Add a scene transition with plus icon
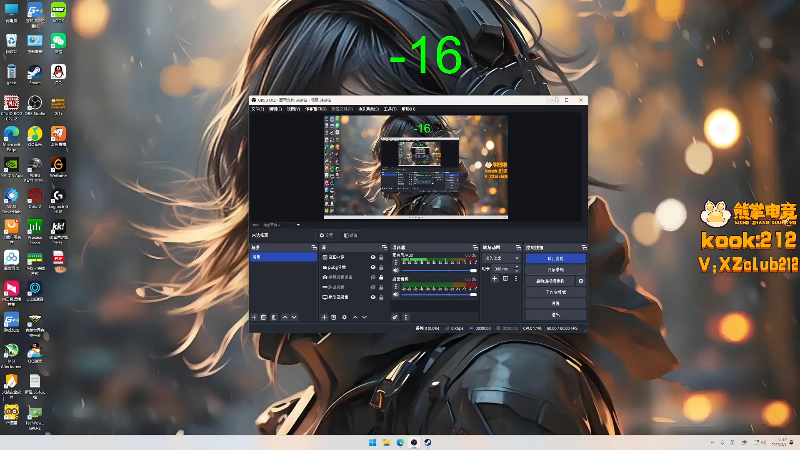Viewport: 800px width, 450px height. (494, 279)
